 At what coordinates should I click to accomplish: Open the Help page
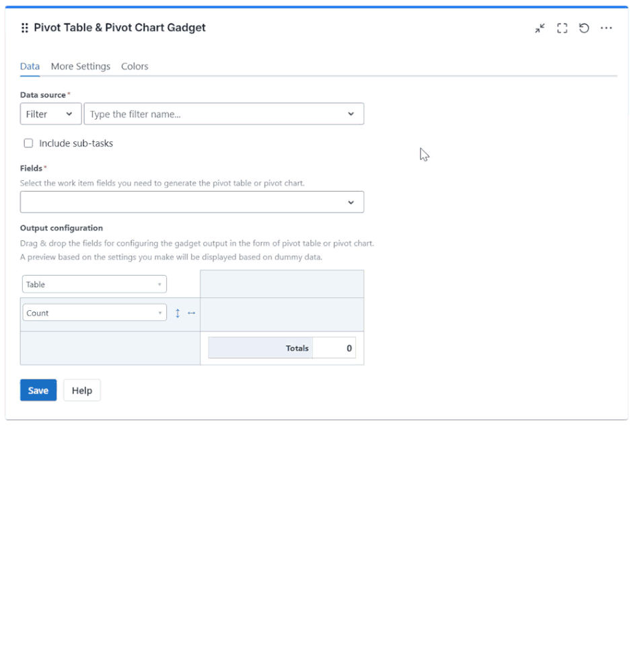(x=81, y=390)
